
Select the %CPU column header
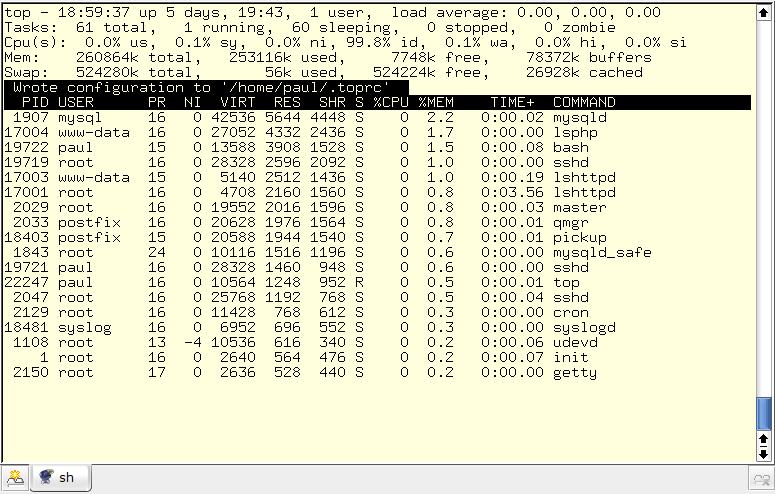click(390, 102)
